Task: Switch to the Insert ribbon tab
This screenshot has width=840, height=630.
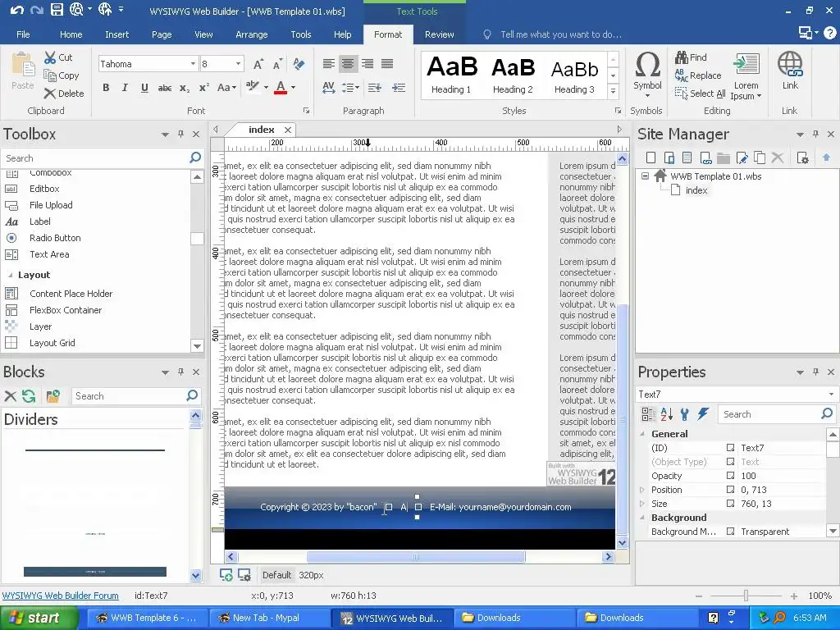Action: 116,34
